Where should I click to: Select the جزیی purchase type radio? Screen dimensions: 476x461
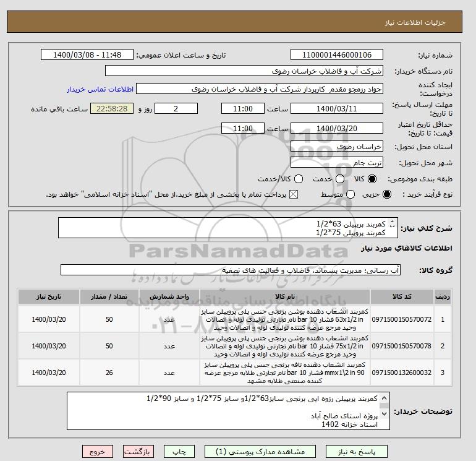387,194
